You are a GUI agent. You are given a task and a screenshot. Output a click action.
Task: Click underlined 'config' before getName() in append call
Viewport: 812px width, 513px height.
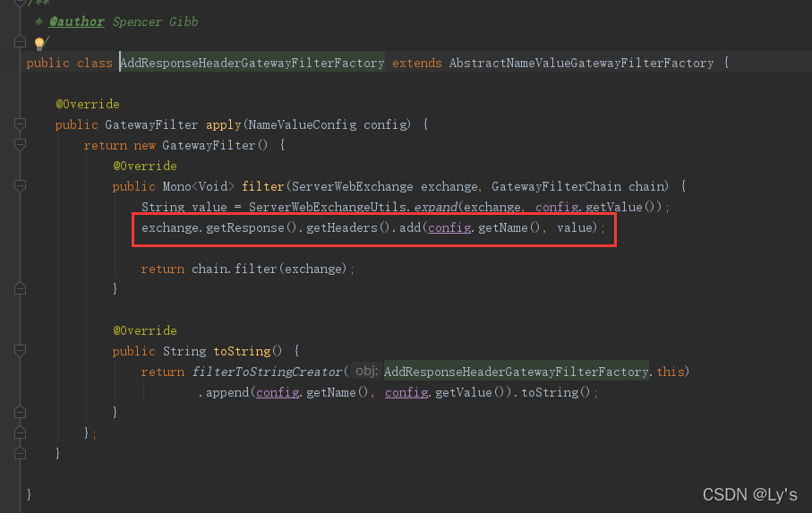(278, 392)
